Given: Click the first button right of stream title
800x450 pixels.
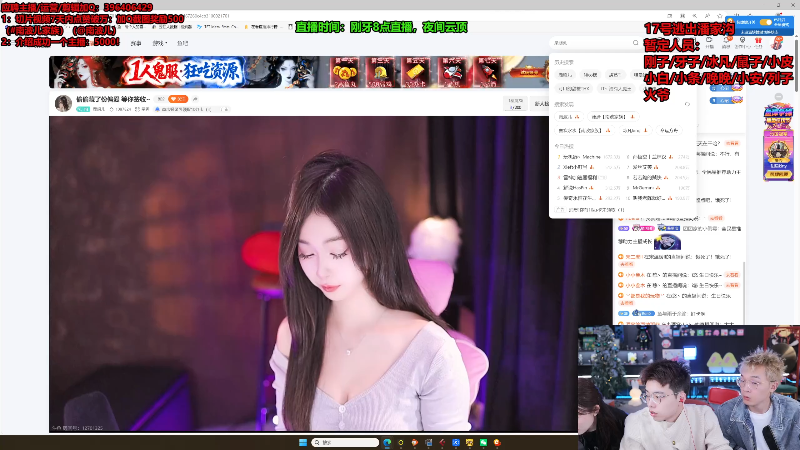Looking at the screenshot, I should (x=515, y=104).
